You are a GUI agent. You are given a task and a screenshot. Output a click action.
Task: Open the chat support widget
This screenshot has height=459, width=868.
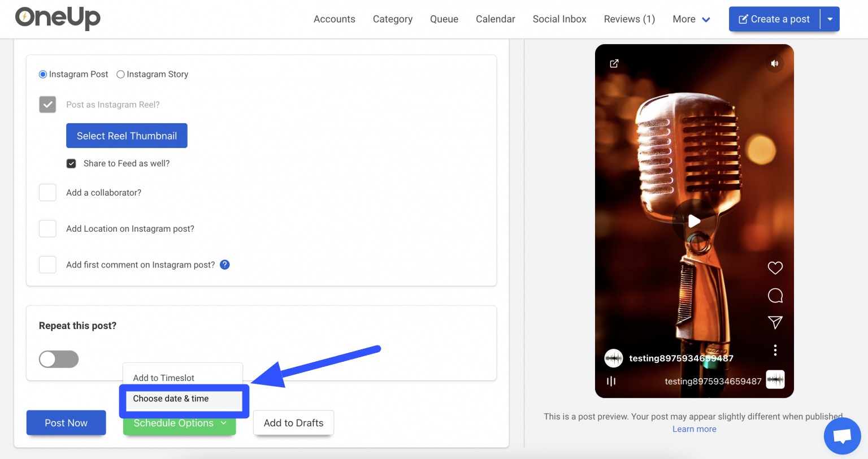tap(842, 435)
